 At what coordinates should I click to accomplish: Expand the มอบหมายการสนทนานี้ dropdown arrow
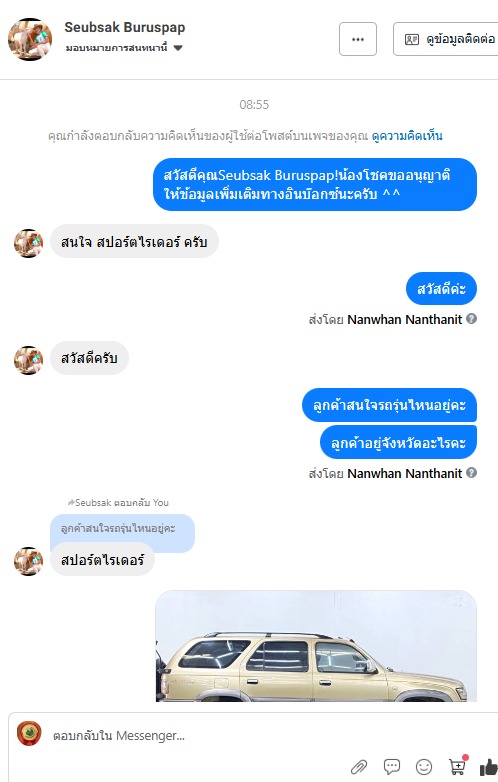[x=178, y=48]
